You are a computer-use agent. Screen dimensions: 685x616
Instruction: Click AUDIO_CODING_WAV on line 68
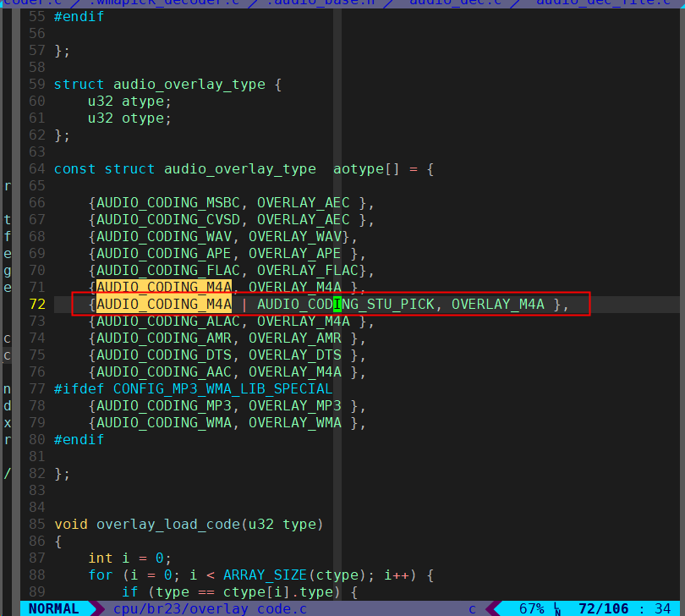tap(164, 237)
